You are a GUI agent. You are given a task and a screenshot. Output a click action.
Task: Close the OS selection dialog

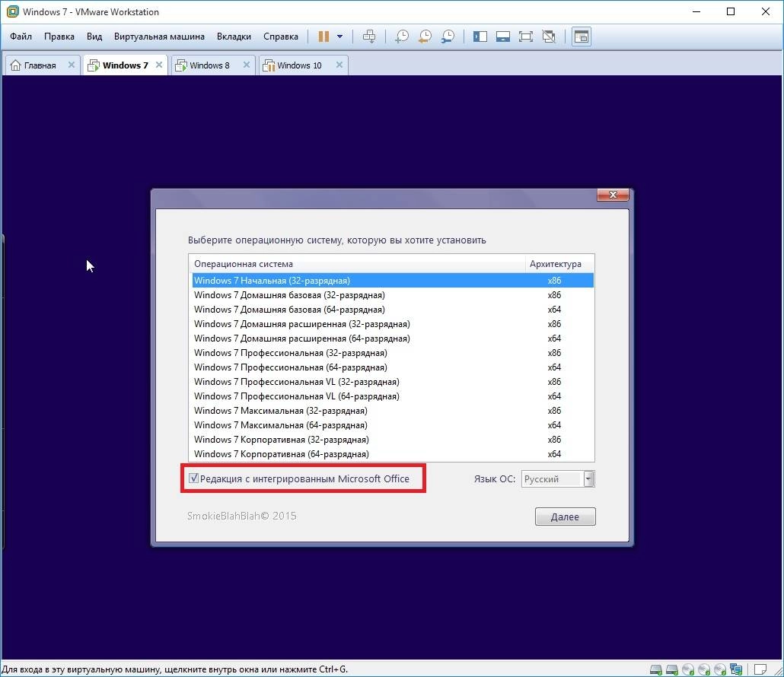pos(613,195)
